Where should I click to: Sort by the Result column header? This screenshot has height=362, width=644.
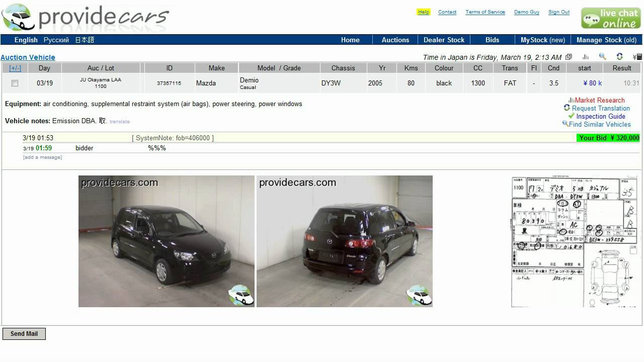pos(622,68)
